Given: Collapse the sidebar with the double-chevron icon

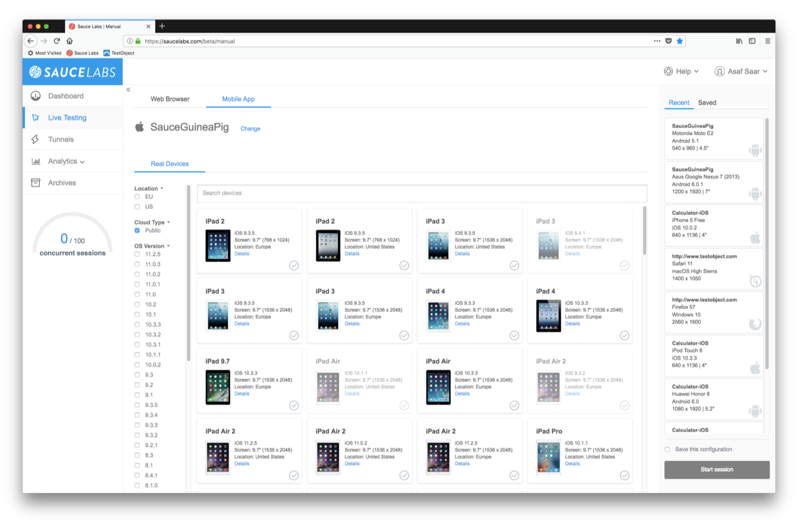Looking at the screenshot, I should (128, 89).
